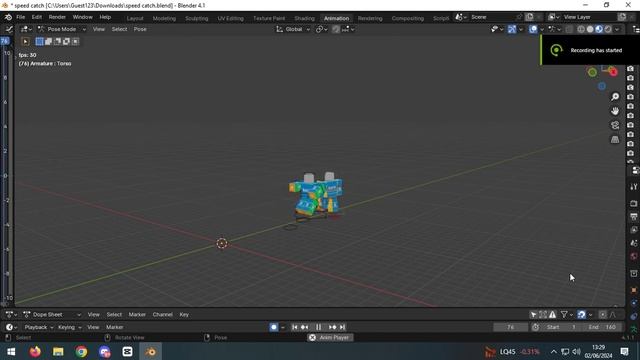Screen dimensions: 640x360
Task: Toggle only show selected in Dope Sheet
Action: coord(533,314)
